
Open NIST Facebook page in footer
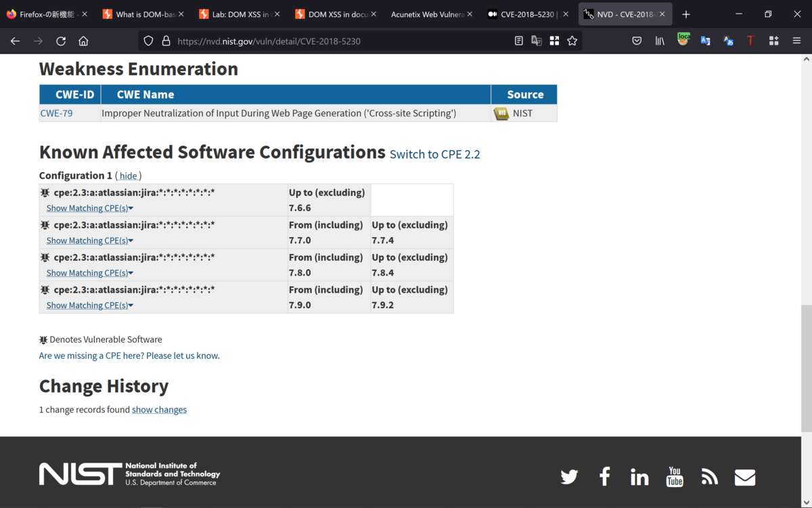605,477
